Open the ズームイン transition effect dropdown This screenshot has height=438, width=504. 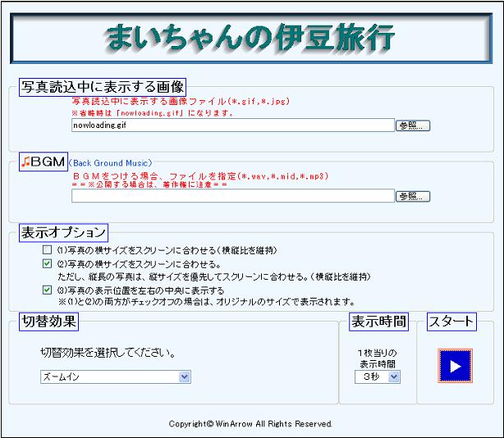[116, 376]
